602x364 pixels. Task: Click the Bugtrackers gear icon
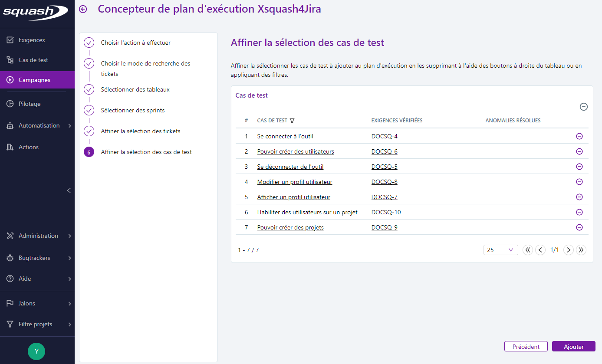(x=10, y=258)
